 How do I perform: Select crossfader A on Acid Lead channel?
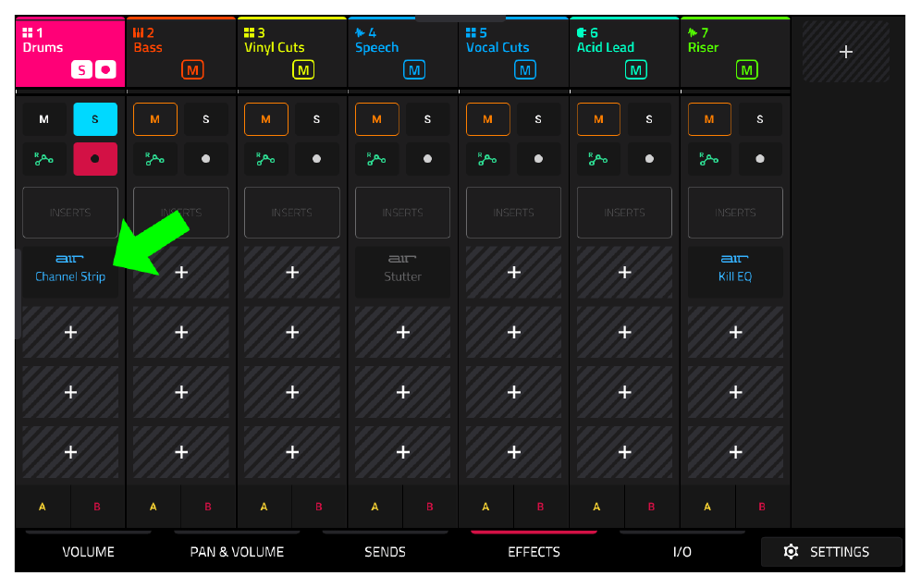596,507
